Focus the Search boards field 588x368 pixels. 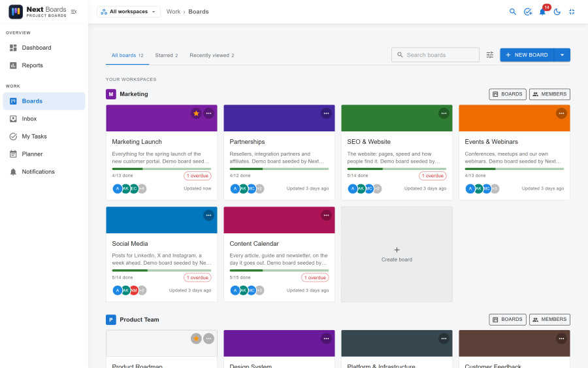point(435,55)
